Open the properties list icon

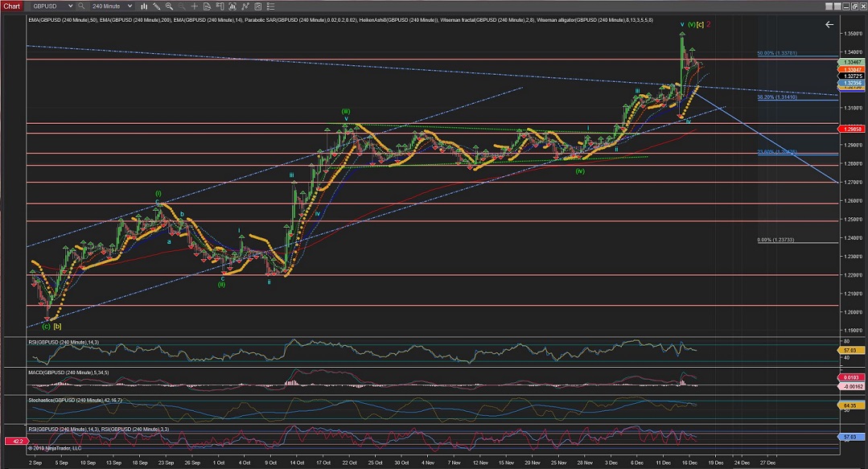tap(270, 6)
